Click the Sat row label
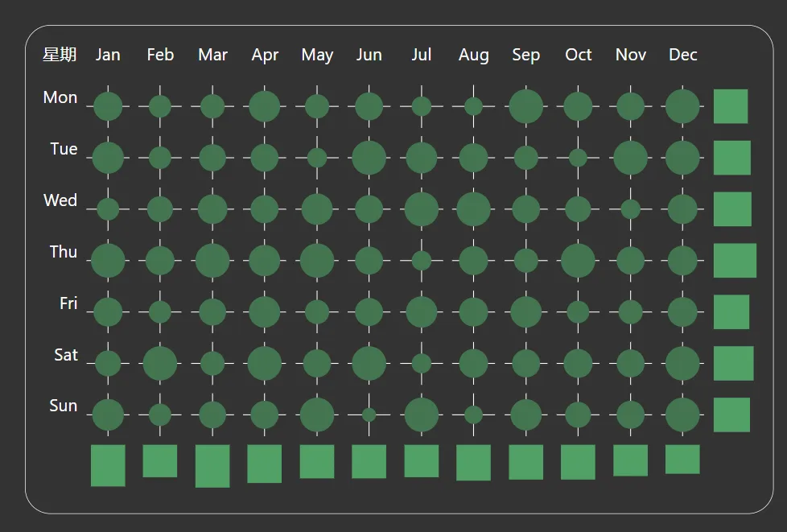 point(66,355)
